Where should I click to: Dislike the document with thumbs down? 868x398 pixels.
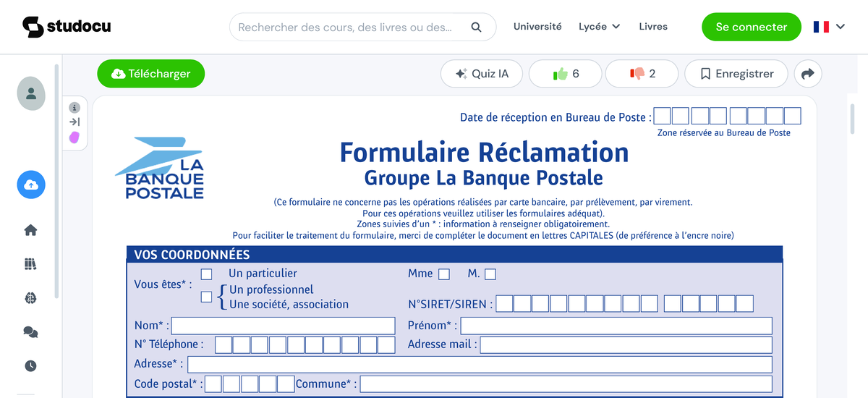tap(642, 74)
